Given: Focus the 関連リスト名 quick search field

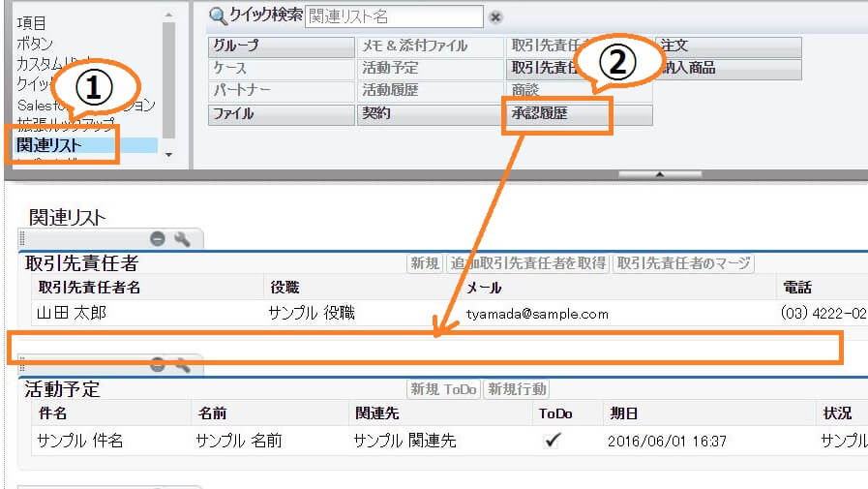Looking at the screenshot, I should [394, 16].
